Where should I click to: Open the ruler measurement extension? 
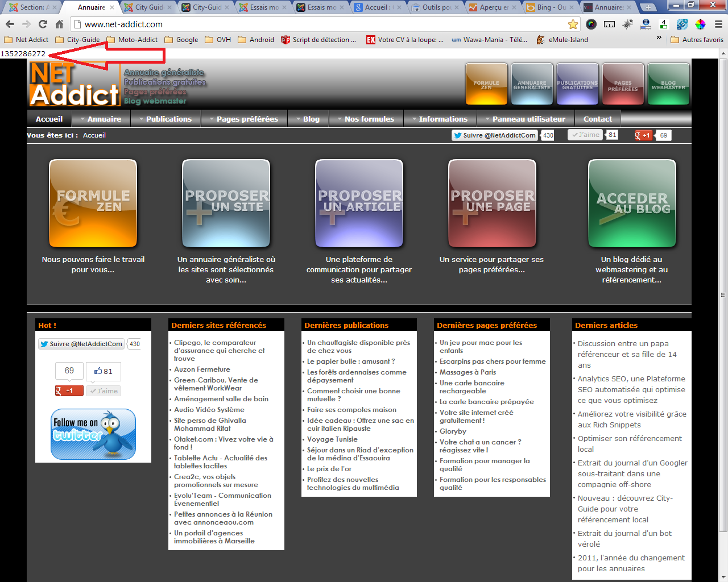[609, 24]
